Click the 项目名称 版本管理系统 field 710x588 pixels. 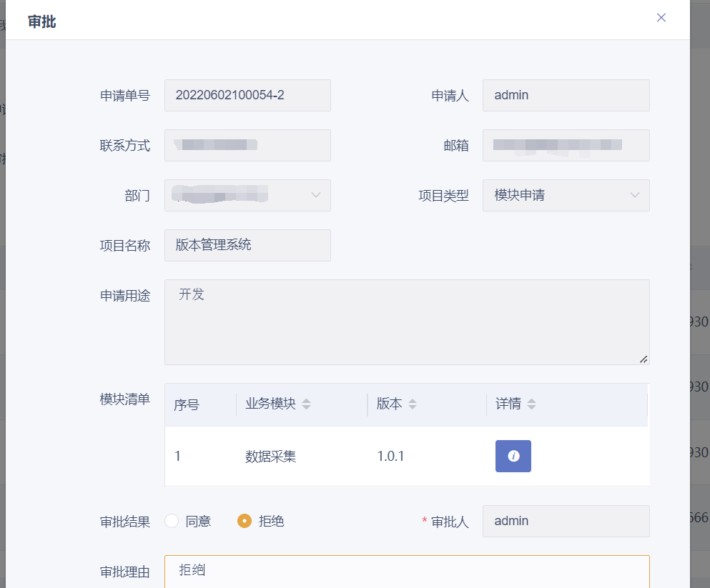pyautogui.click(x=247, y=245)
